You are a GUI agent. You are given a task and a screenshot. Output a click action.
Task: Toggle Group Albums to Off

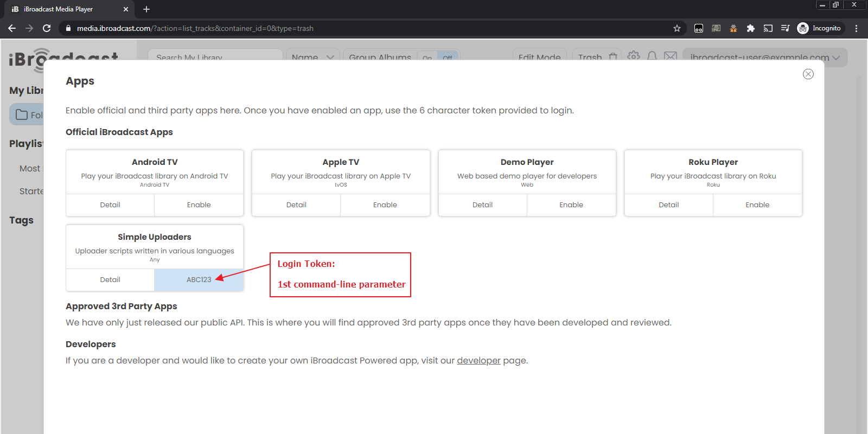coord(448,58)
